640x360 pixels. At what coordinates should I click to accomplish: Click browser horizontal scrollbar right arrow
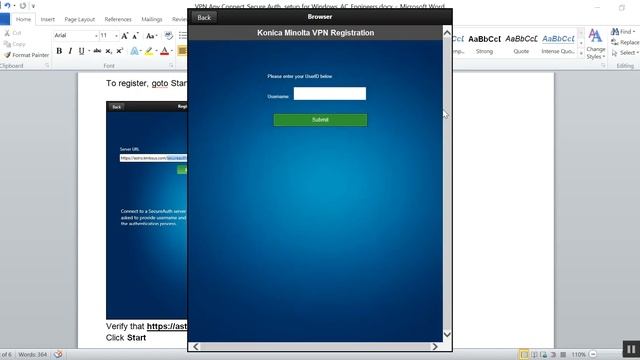tap(435, 347)
